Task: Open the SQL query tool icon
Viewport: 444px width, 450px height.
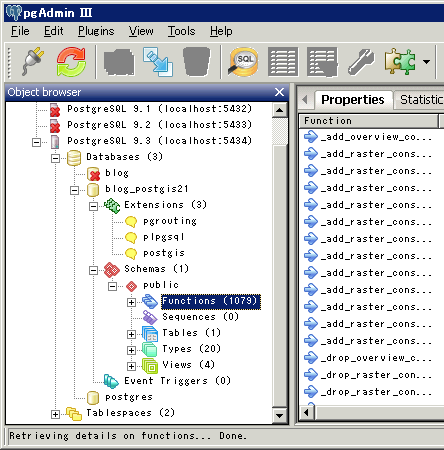Action: [243, 62]
